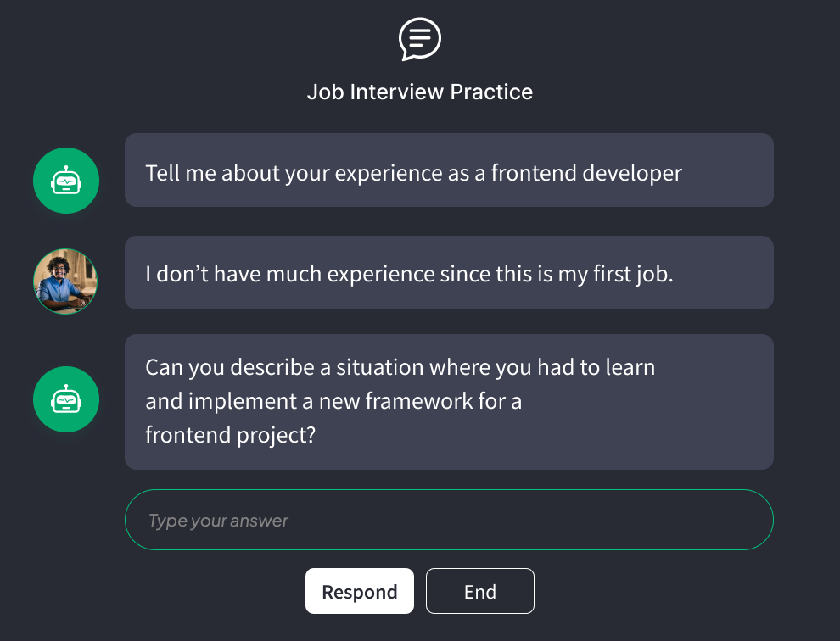Screen dimensions: 840x641
Task: Select the "I don't have much experience" reply bubble
Action: pos(449,273)
